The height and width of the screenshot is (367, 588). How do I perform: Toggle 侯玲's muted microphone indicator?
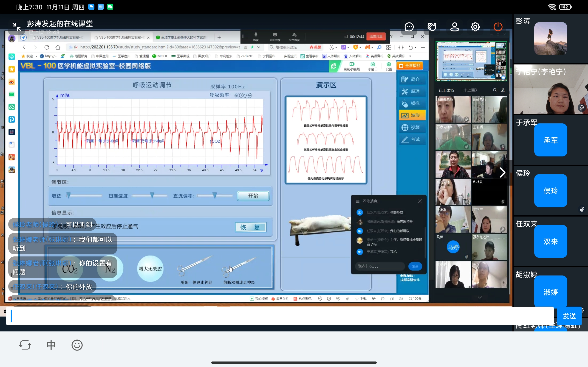click(582, 209)
